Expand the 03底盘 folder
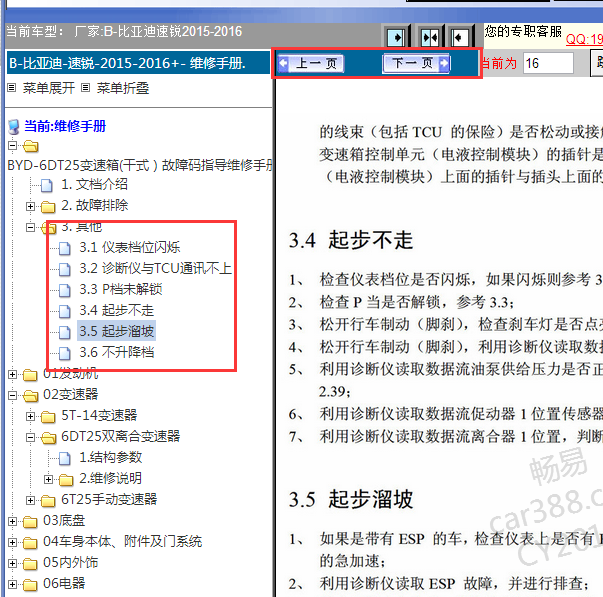This screenshot has height=597, width=603. coord(12,521)
